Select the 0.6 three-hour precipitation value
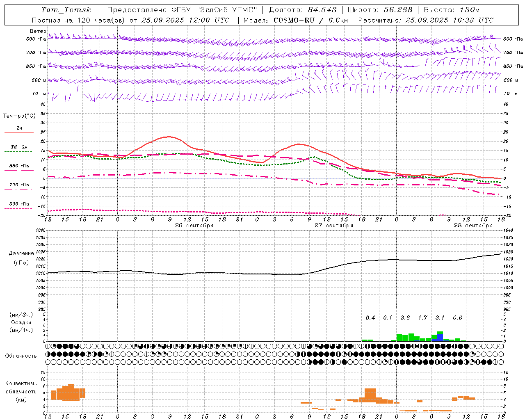 click(457, 317)
